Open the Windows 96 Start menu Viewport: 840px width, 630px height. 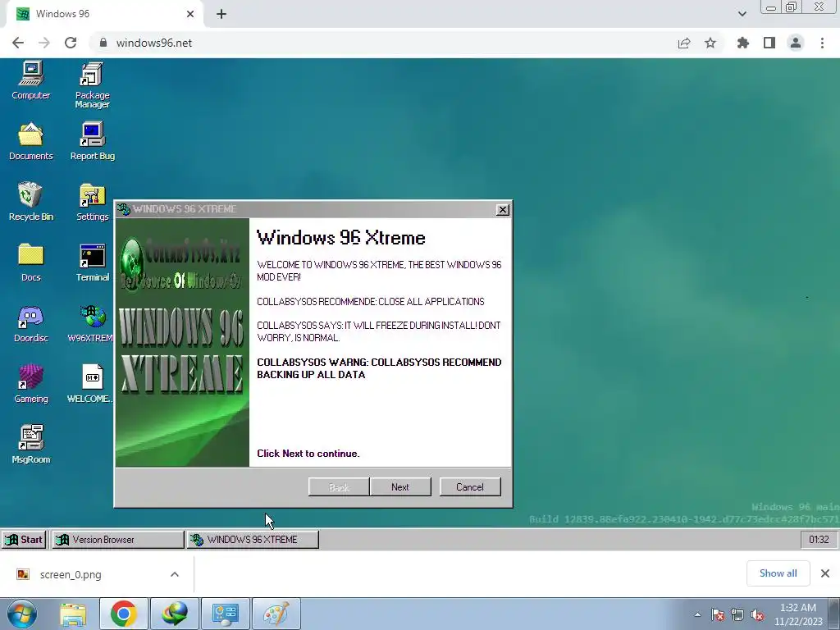click(x=24, y=540)
